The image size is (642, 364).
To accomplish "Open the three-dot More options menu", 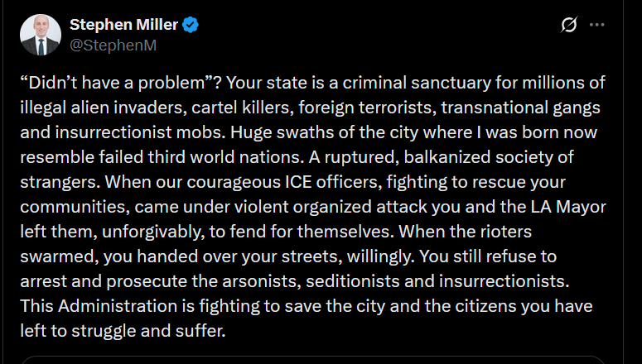I will click(597, 25).
